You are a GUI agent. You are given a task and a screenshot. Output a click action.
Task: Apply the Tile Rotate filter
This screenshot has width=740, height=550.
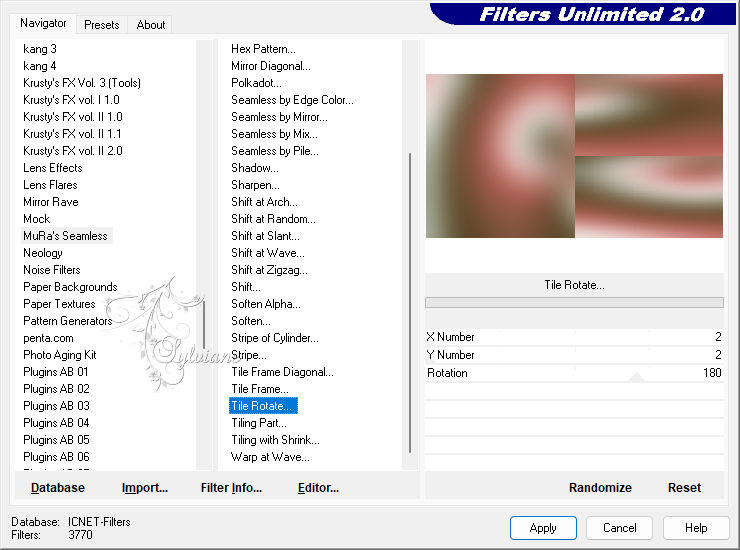tap(543, 528)
